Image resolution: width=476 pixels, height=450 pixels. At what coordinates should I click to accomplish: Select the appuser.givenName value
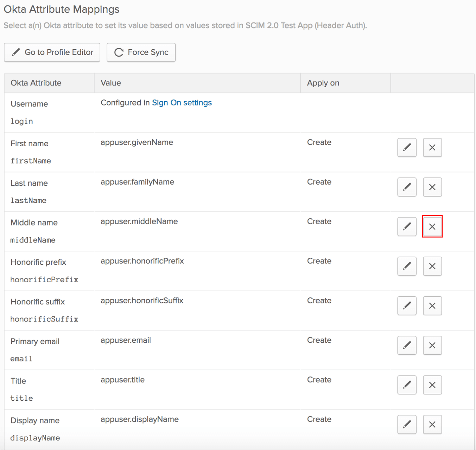tap(137, 142)
